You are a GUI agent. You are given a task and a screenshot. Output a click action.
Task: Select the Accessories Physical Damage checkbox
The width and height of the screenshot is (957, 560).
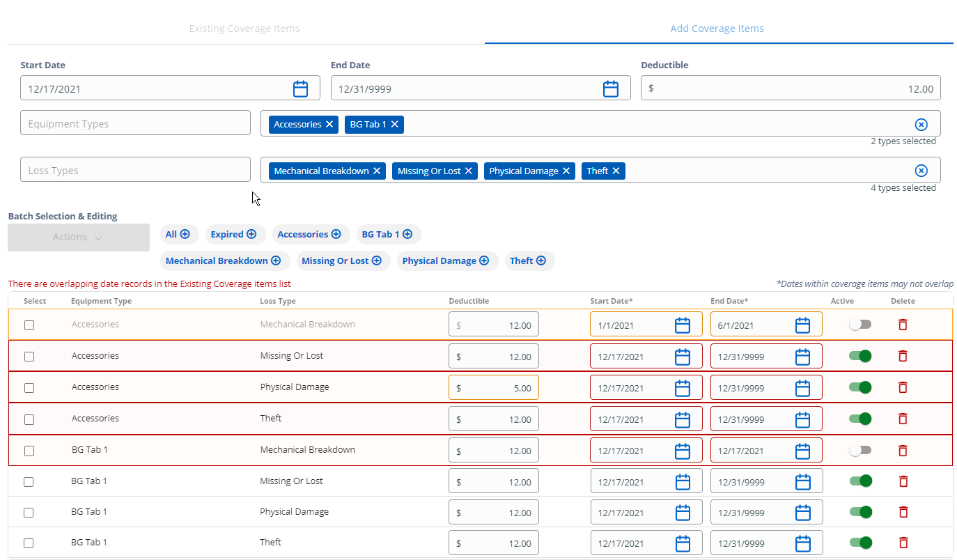(x=29, y=387)
